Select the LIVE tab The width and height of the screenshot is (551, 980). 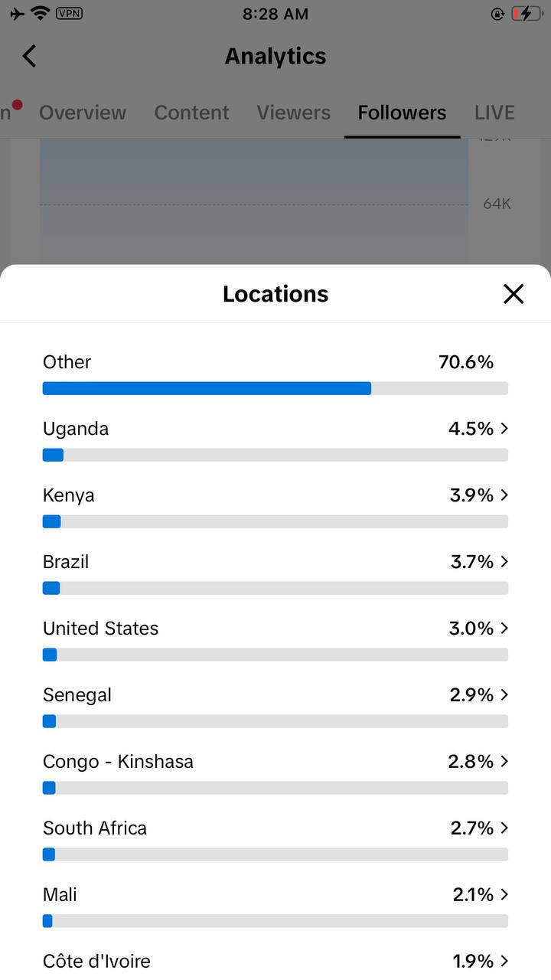[x=494, y=113]
